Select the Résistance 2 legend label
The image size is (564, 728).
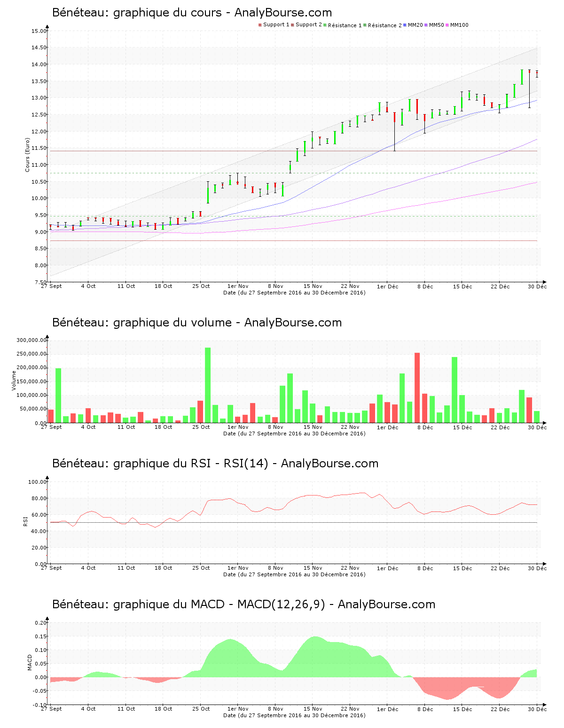(x=385, y=25)
